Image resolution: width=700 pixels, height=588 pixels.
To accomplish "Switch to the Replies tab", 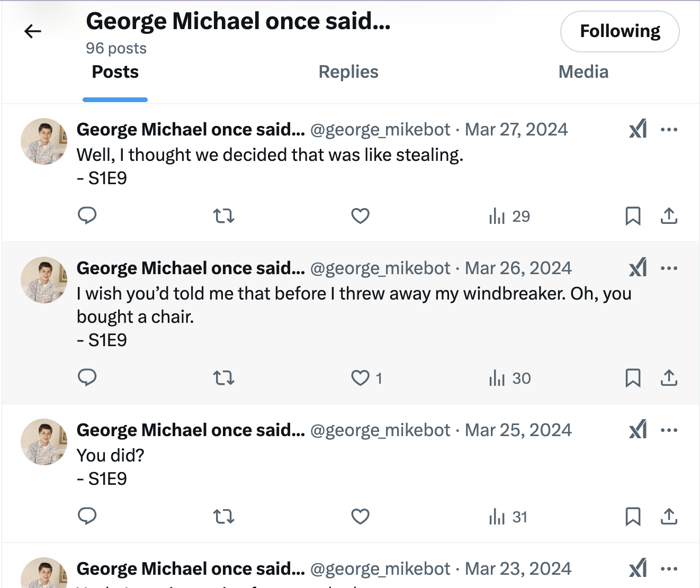I will point(348,72).
